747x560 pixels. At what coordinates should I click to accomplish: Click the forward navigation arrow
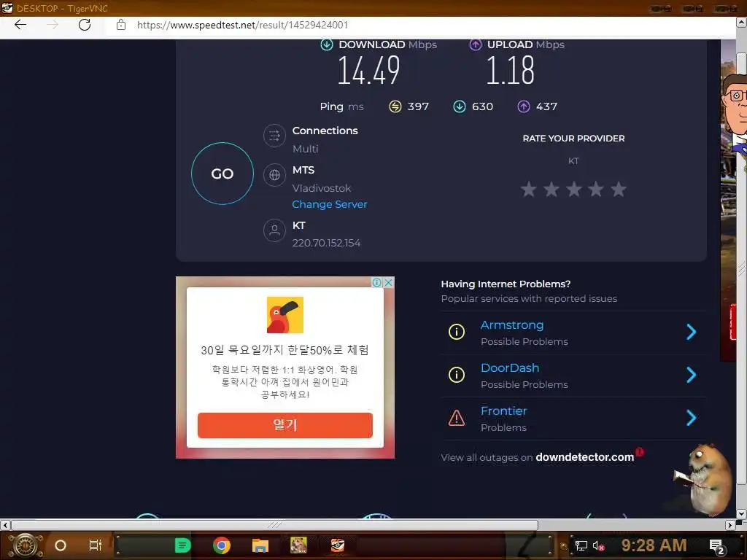(x=53, y=25)
